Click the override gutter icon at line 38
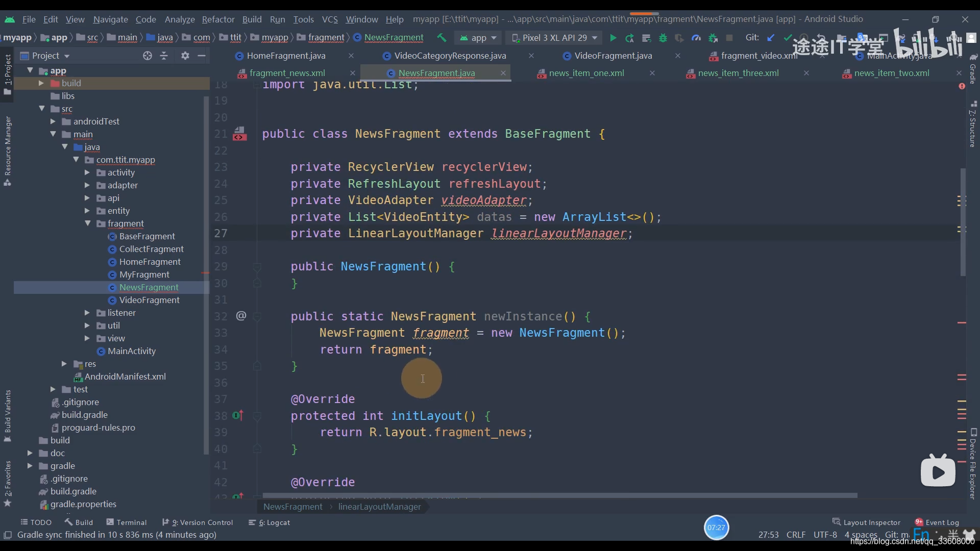 pyautogui.click(x=238, y=415)
